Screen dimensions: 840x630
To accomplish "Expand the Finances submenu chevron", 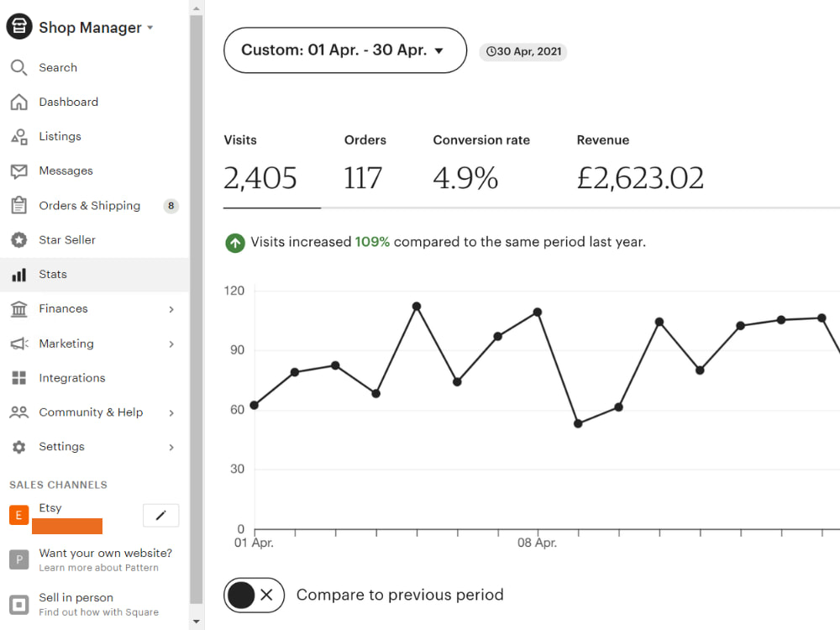I will [171, 309].
